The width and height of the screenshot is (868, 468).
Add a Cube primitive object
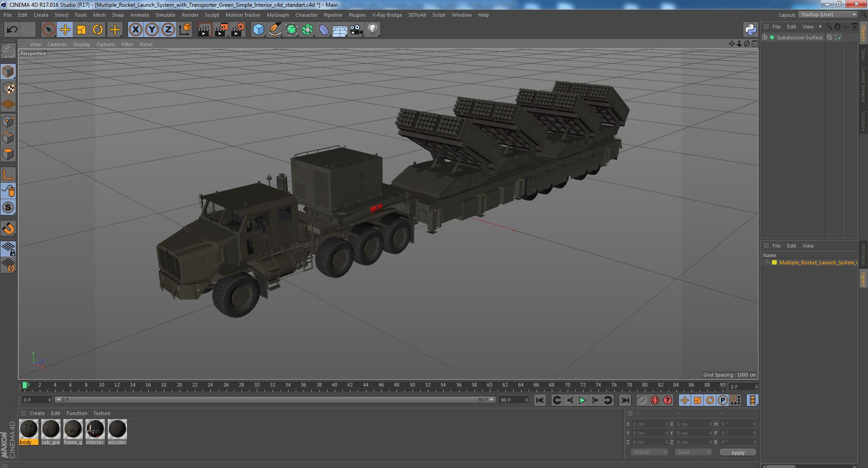pos(258,30)
